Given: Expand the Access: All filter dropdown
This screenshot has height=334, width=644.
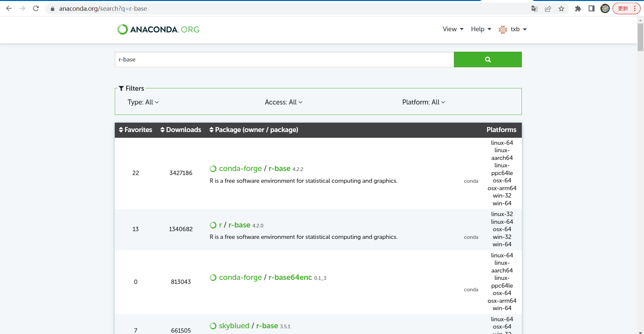Looking at the screenshot, I should point(283,102).
